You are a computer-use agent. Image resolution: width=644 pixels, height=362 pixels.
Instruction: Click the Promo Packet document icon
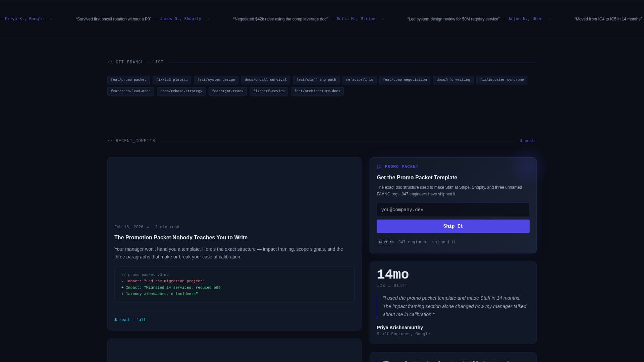(x=379, y=167)
